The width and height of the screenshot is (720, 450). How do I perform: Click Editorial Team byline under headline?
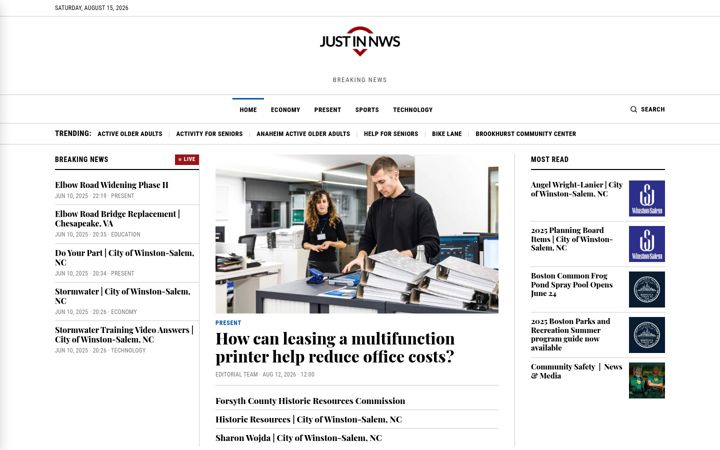tap(236, 374)
